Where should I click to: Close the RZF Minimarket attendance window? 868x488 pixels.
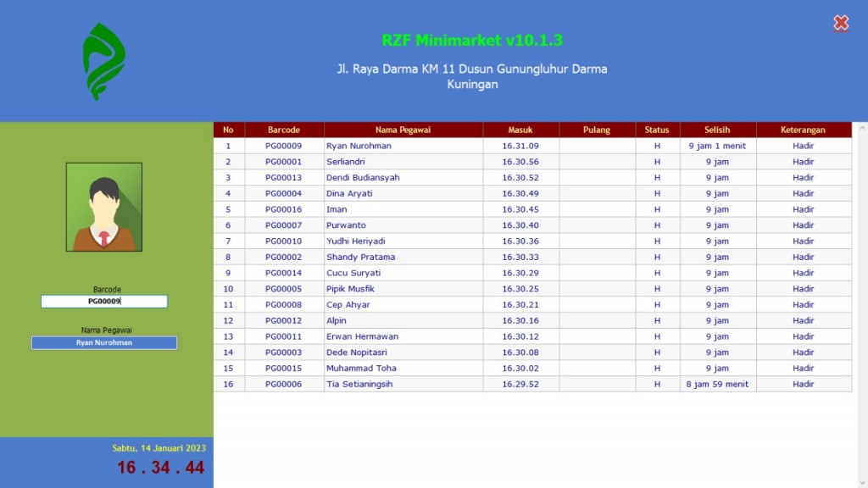pyautogui.click(x=841, y=23)
